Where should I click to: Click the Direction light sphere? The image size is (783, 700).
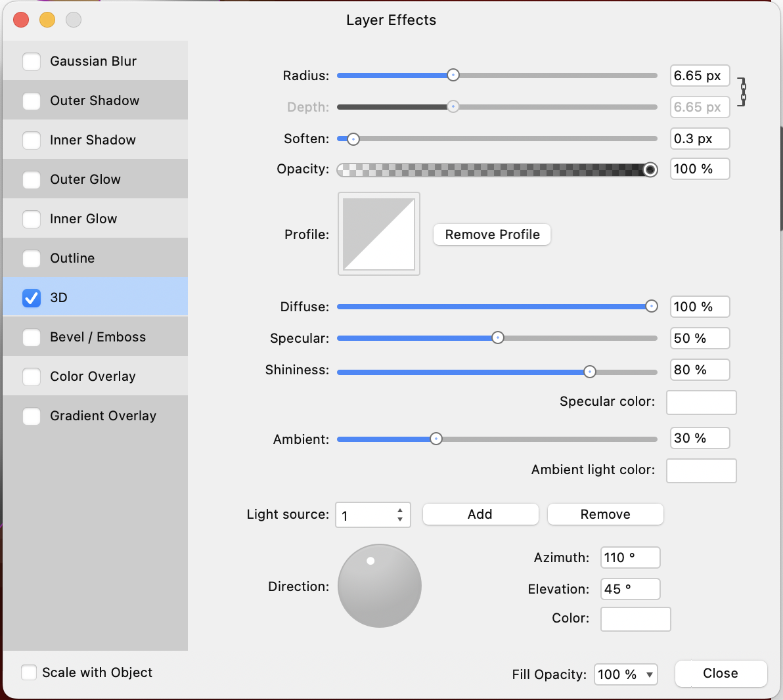tap(379, 586)
